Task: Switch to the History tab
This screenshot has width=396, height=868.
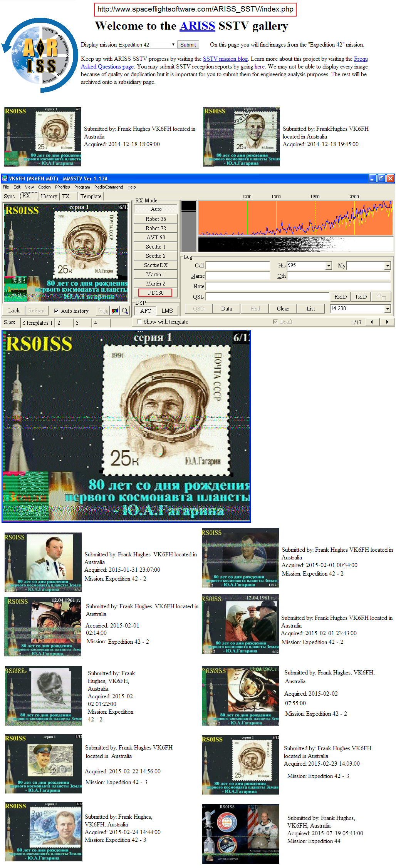Action: [x=49, y=196]
